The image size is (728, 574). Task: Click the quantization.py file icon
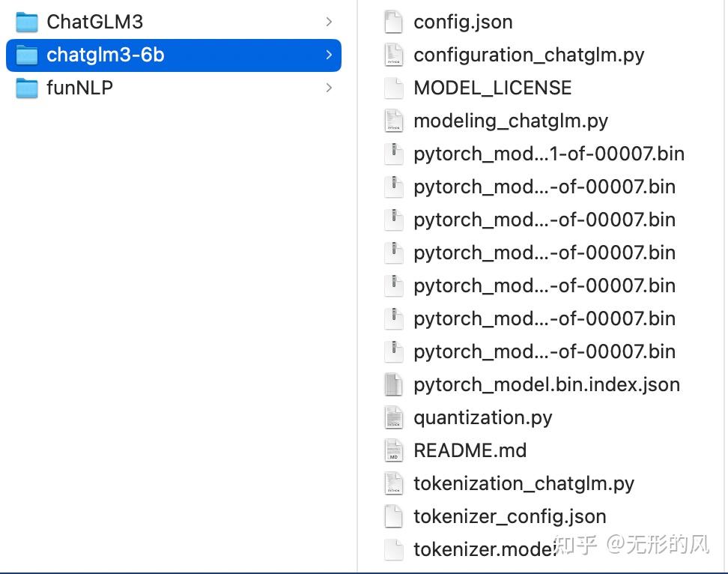coord(393,418)
